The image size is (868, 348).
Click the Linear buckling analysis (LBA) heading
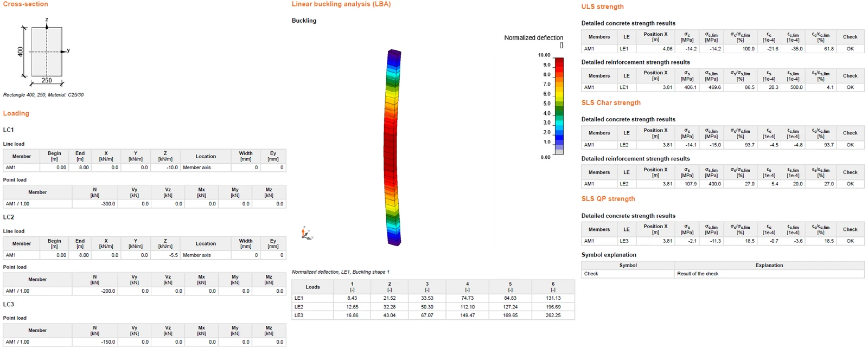point(341,4)
